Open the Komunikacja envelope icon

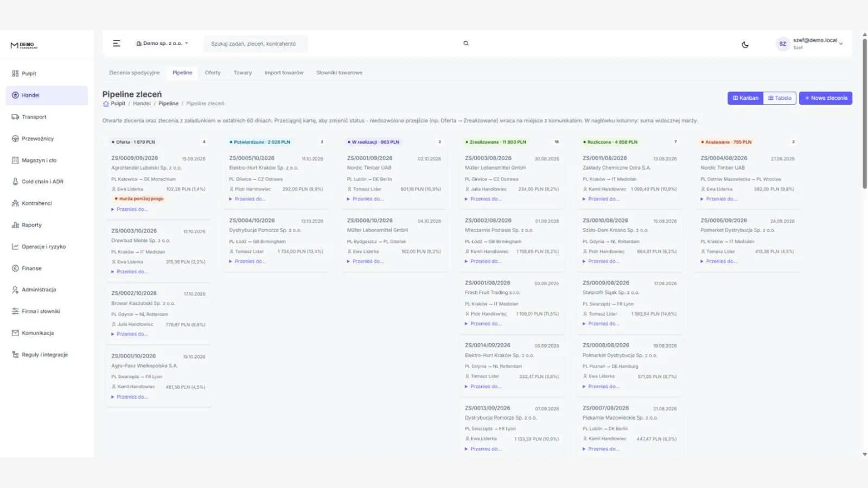[15, 333]
